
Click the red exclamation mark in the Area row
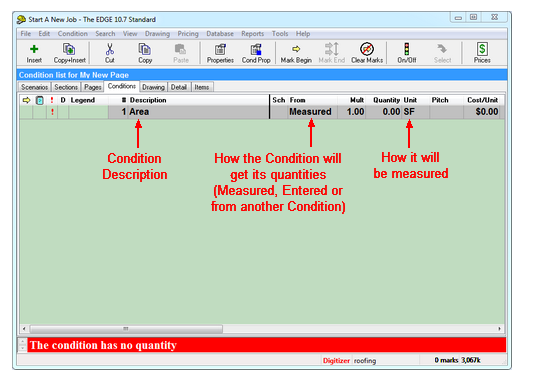[52, 112]
